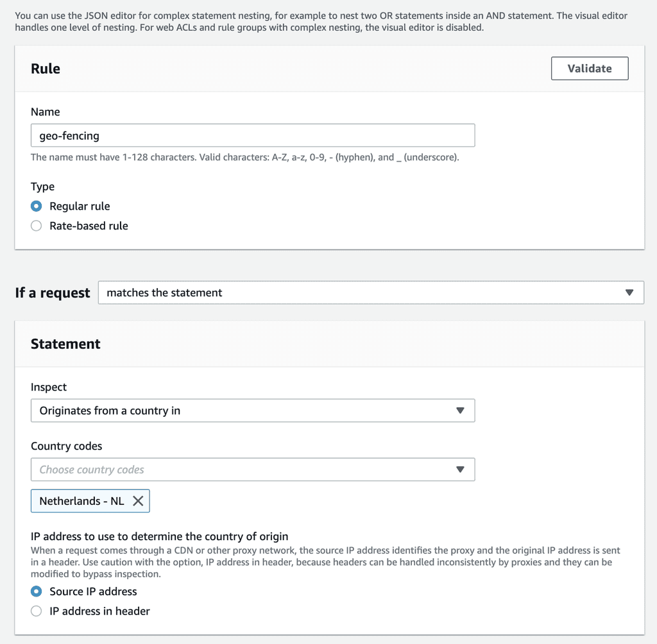Choose Source IP address option

[37, 591]
